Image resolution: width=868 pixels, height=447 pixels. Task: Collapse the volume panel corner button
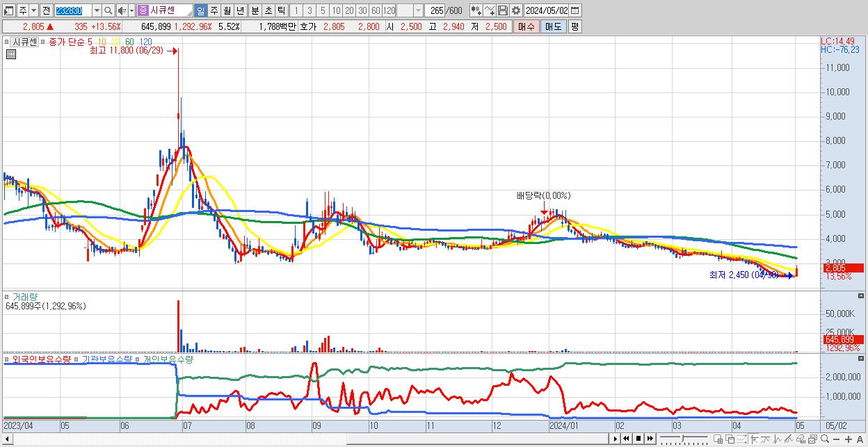point(862,297)
